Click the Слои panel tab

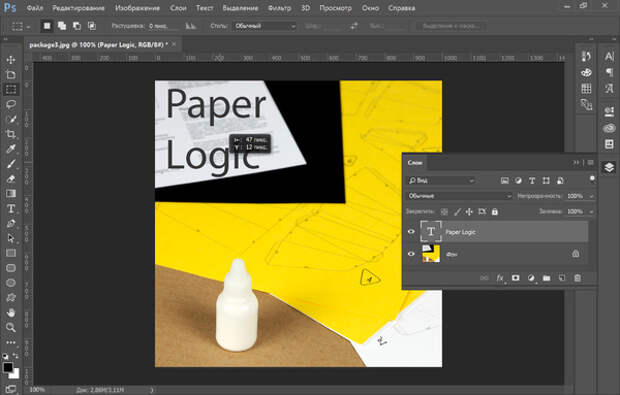click(415, 163)
